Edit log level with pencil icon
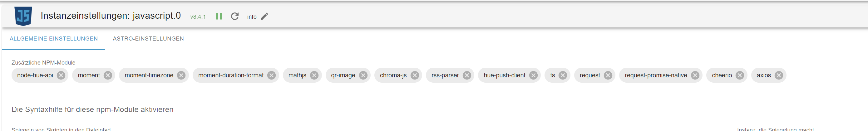This screenshot has height=131, width=868. 264,16
